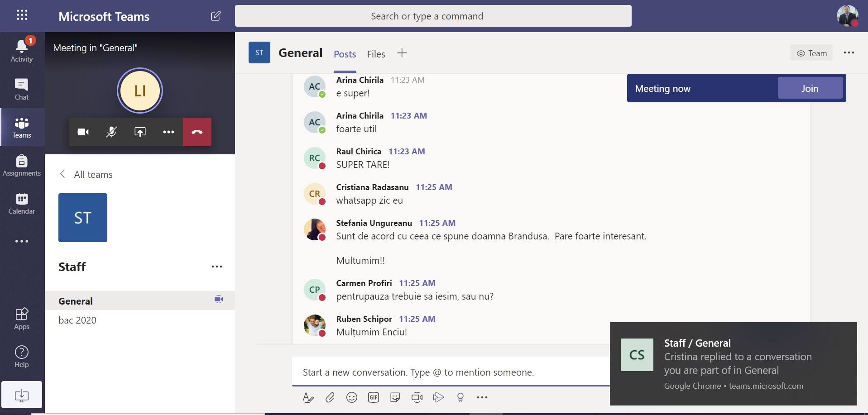Click the message "Mulțumim Enciu!"

371,332
